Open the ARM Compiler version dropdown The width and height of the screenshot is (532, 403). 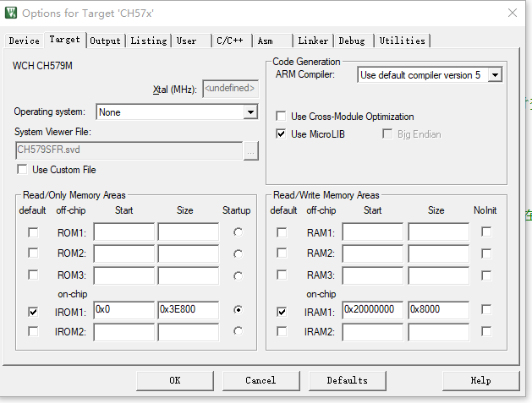click(x=495, y=75)
